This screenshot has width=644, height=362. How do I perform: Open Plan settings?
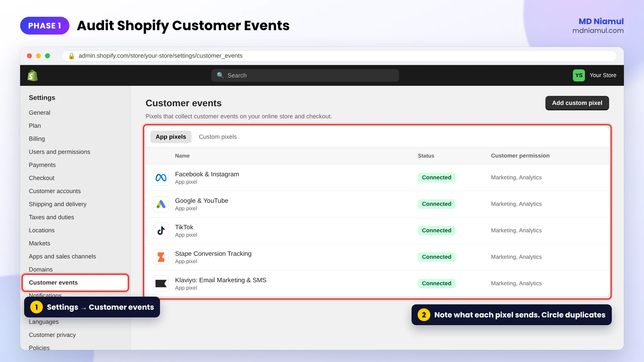click(x=35, y=126)
